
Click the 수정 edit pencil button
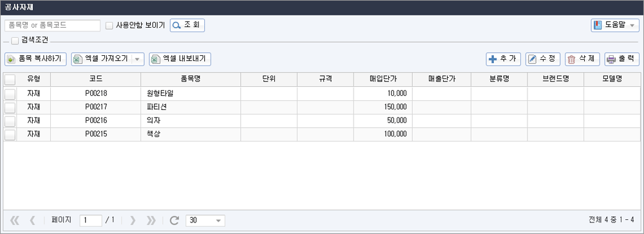(542, 59)
